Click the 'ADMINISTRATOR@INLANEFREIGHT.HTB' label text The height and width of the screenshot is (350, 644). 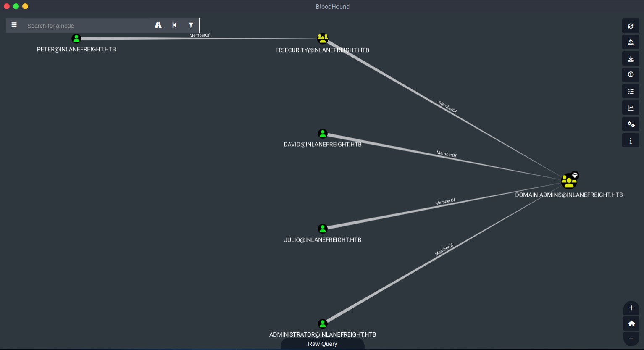pos(323,334)
